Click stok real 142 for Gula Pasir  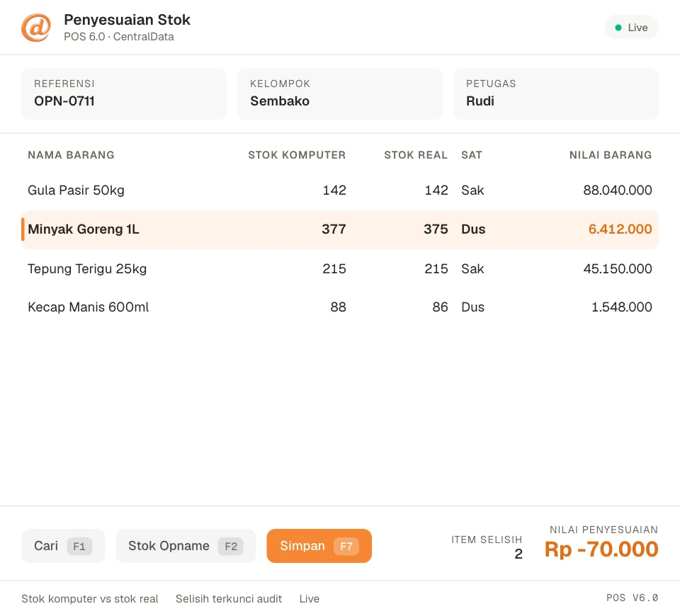[436, 190]
